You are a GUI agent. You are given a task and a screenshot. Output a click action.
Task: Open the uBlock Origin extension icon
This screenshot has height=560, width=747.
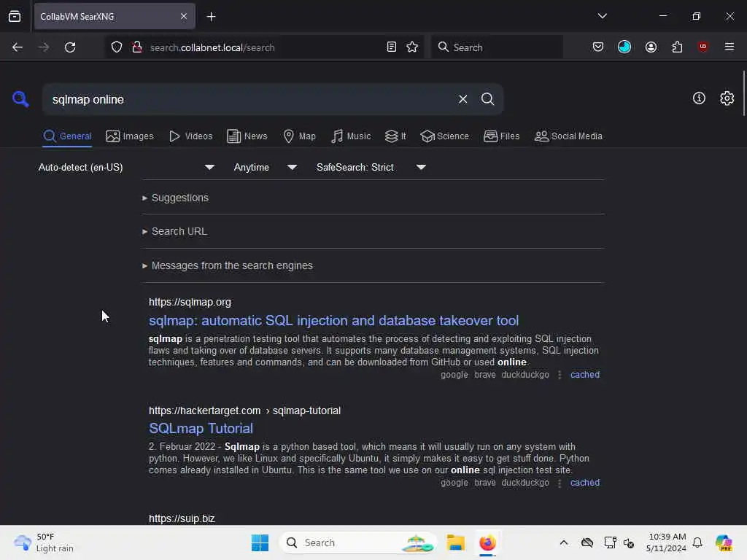tap(703, 47)
